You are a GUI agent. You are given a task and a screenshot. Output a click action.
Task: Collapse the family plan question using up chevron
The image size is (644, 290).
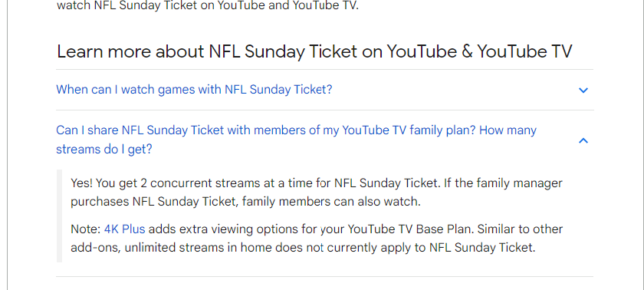point(583,140)
